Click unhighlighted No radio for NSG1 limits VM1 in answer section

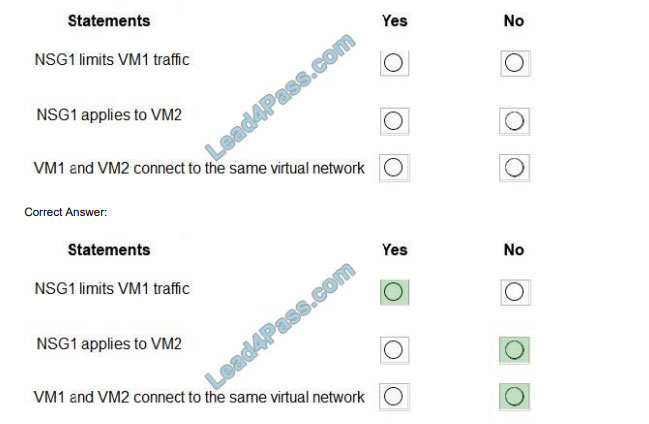point(514,292)
